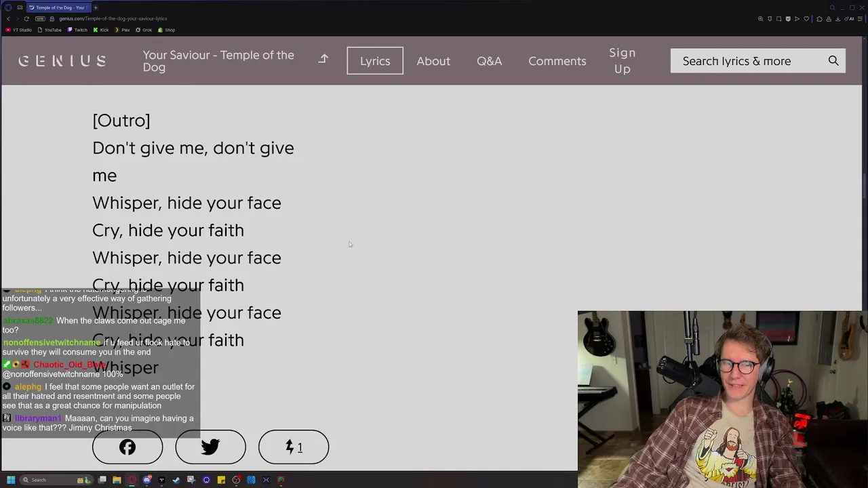Open the Windows Start menu

pyautogui.click(x=11, y=480)
